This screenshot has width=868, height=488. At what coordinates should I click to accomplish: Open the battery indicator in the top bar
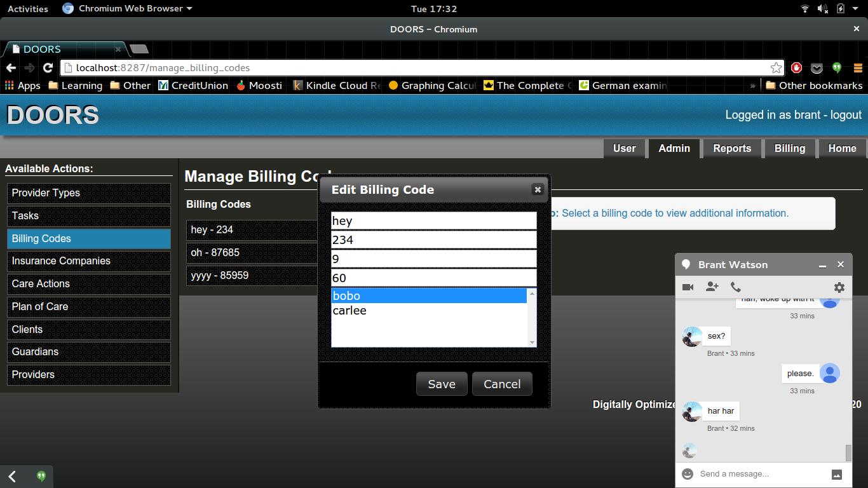[841, 9]
